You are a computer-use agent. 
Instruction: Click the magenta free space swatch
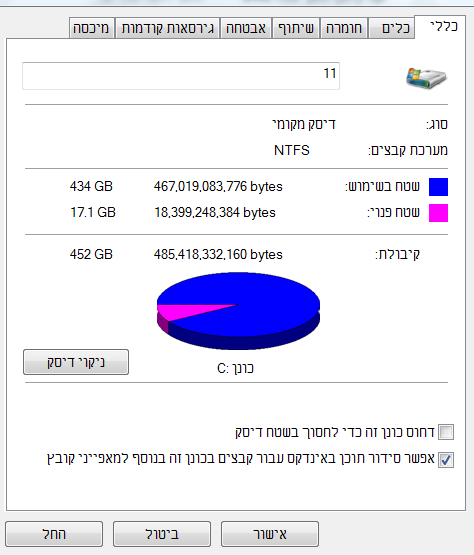point(438,213)
